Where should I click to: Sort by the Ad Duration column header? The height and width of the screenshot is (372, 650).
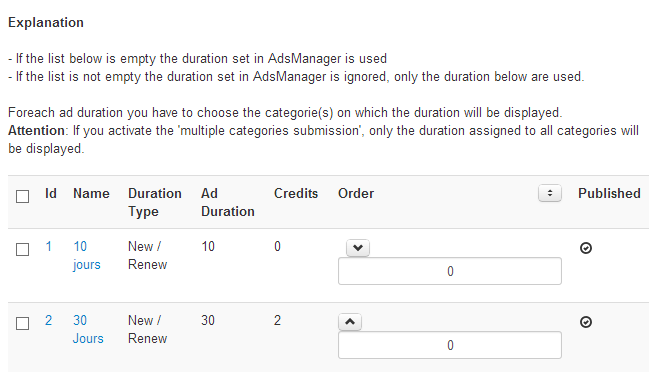pyautogui.click(x=228, y=202)
